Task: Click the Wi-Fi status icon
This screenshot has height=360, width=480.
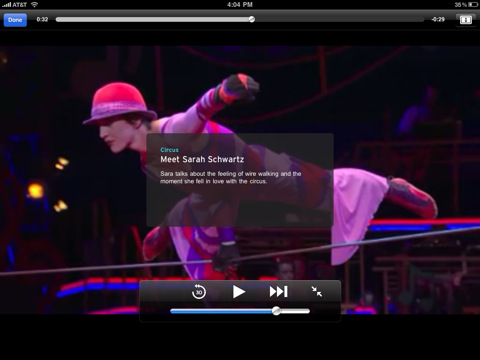Action: [x=34, y=5]
